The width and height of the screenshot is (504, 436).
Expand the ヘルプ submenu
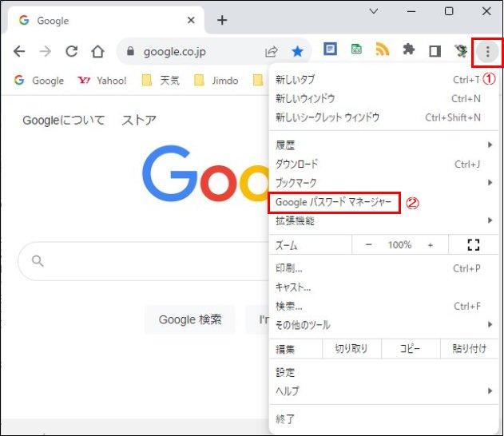pos(383,391)
